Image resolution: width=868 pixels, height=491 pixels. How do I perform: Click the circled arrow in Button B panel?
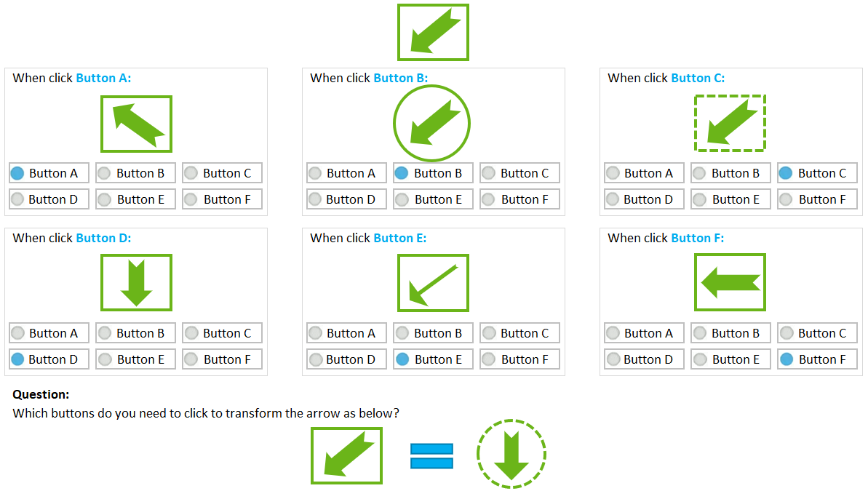click(x=432, y=123)
